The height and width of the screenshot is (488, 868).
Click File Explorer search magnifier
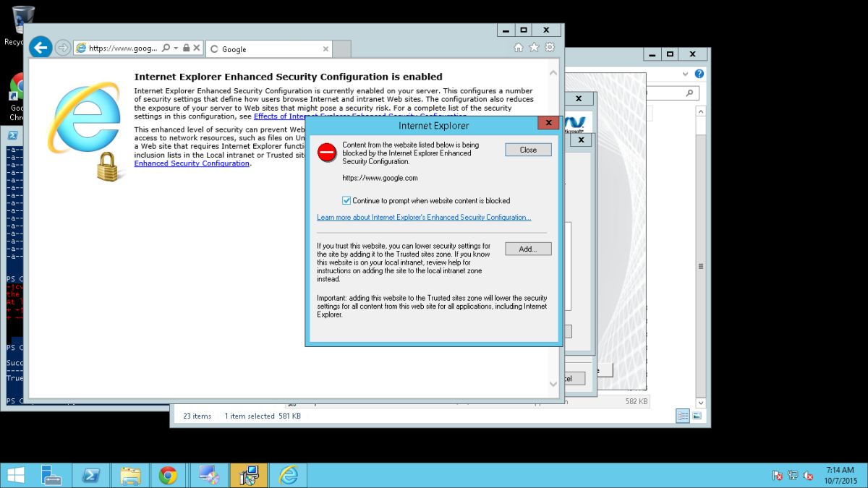[689, 93]
